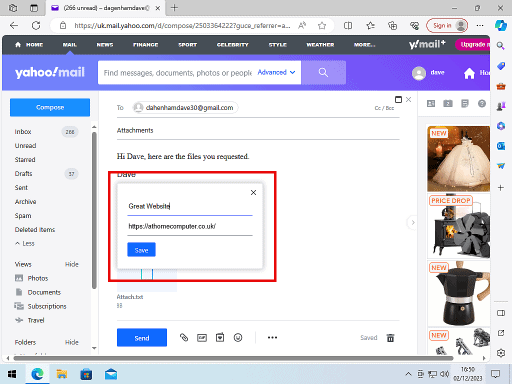The width and height of the screenshot is (512, 384).
Task: Expand the Advanced search dropdown
Action: pyautogui.click(x=276, y=72)
